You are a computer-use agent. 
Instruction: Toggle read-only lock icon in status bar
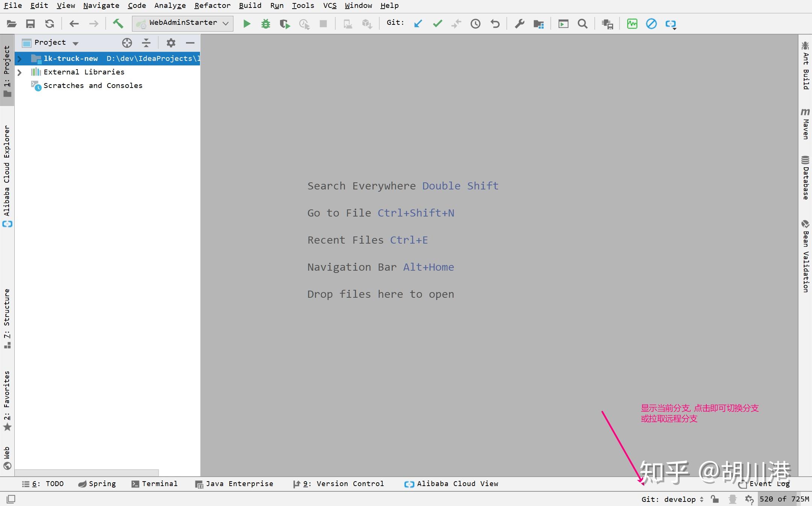pos(715,499)
